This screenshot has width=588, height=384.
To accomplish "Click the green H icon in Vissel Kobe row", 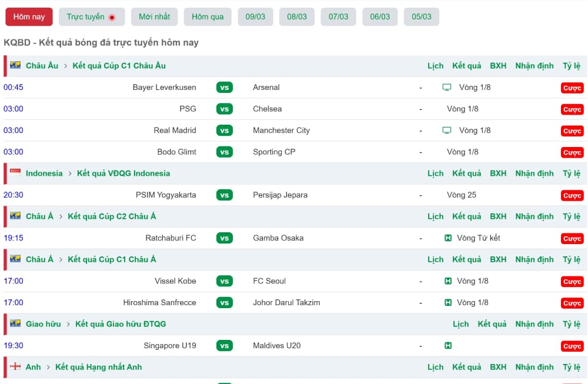I will (447, 281).
